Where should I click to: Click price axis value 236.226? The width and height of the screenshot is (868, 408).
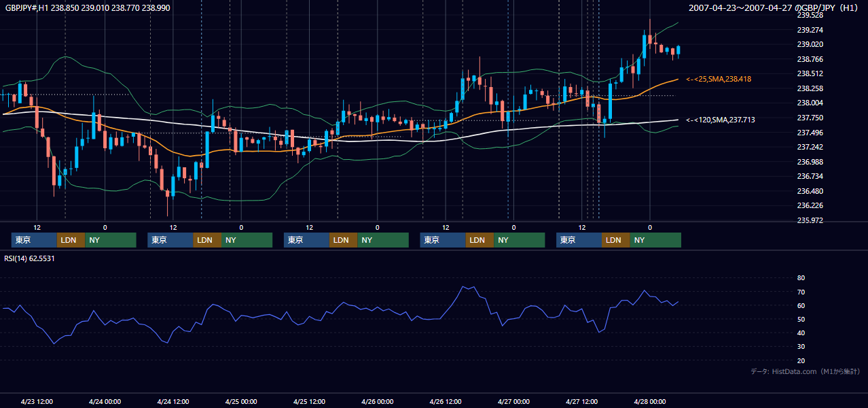[x=810, y=205]
